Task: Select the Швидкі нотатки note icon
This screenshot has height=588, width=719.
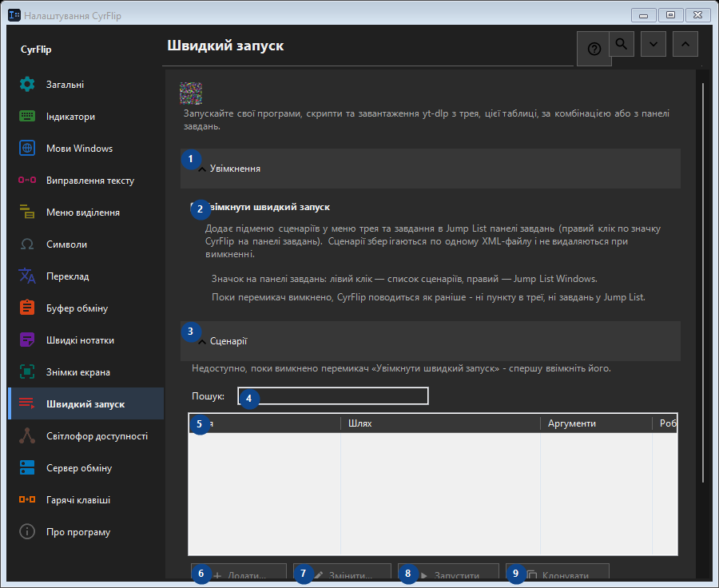Action: 27,340
